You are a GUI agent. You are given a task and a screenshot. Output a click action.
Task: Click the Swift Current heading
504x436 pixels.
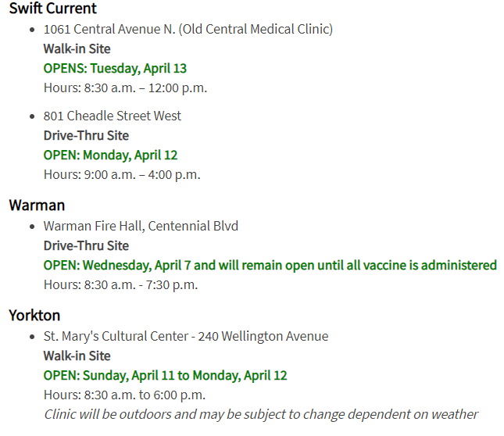pyautogui.click(x=52, y=8)
